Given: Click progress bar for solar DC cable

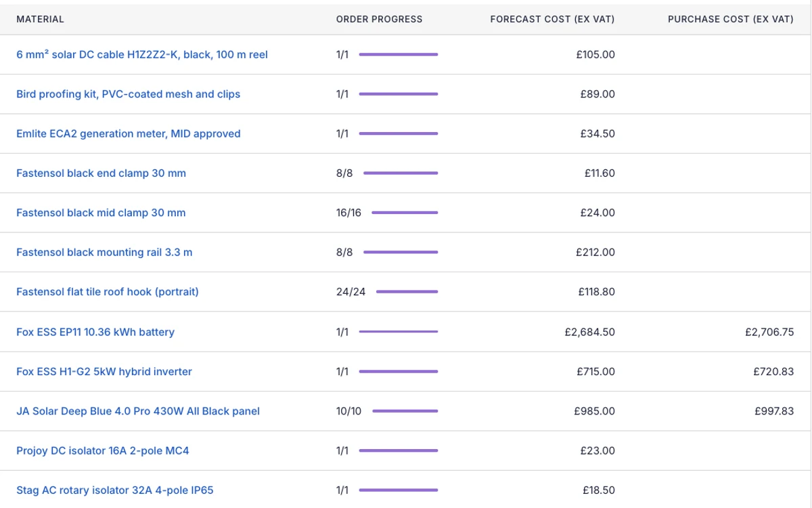Looking at the screenshot, I should point(399,54).
